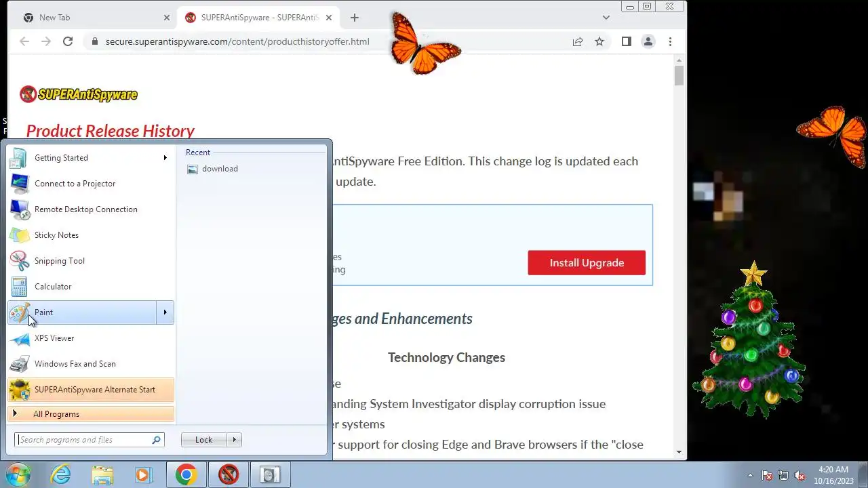This screenshot has width=868, height=488.
Task: Click the taskbar clock showing 4:20 AM
Action: tap(833, 475)
